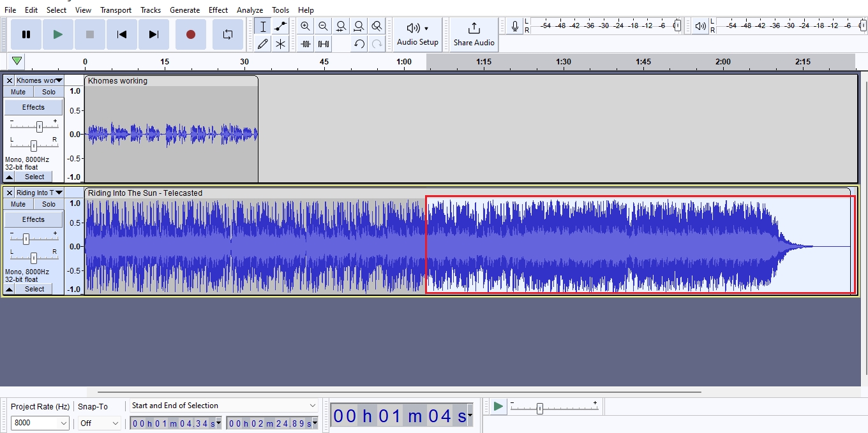This screenshot has width=868, height=433.
Task: Open the Audio Setup dropdown
Action: [417, 34]
